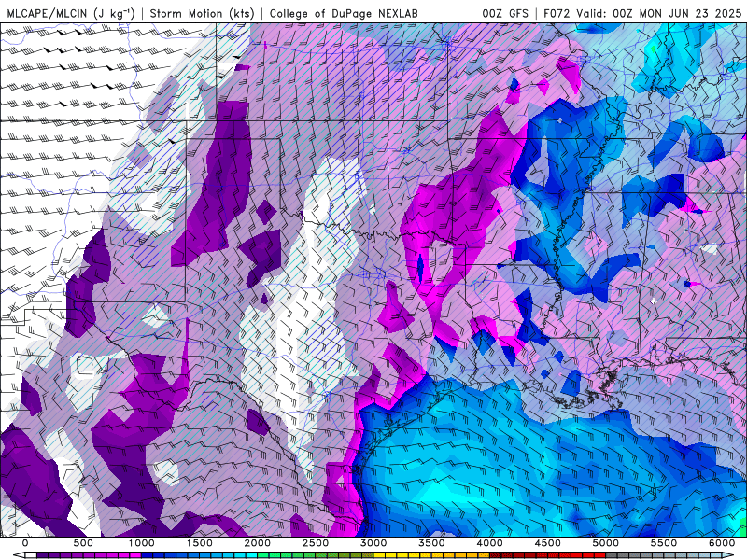Click the 2500 label on the color scale
This screenshot has width=747, height=560.
coord(316,543)
